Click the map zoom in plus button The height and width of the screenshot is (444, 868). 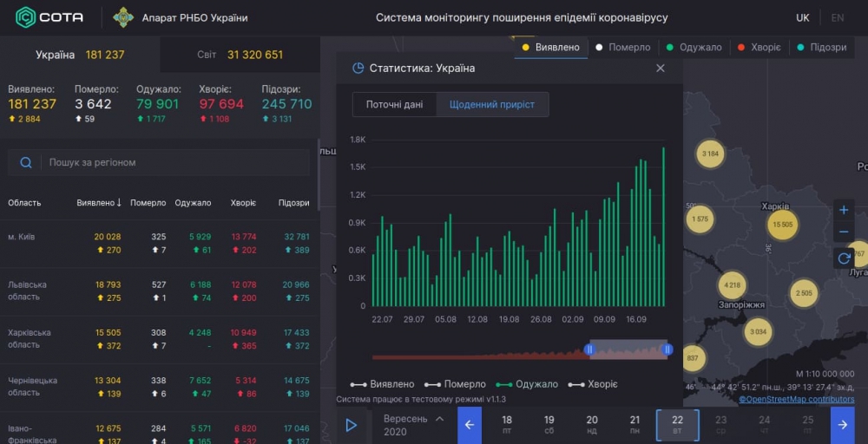pos(844,211)
